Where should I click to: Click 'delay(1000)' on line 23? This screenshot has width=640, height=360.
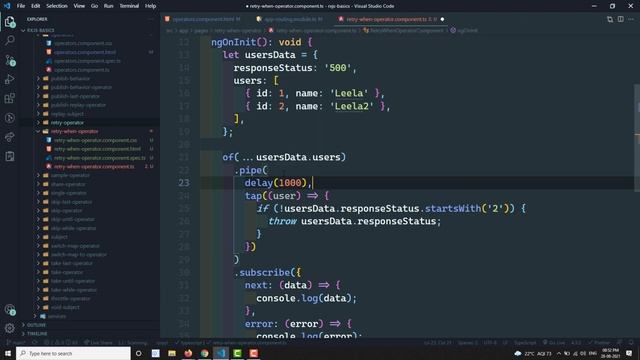276,183
